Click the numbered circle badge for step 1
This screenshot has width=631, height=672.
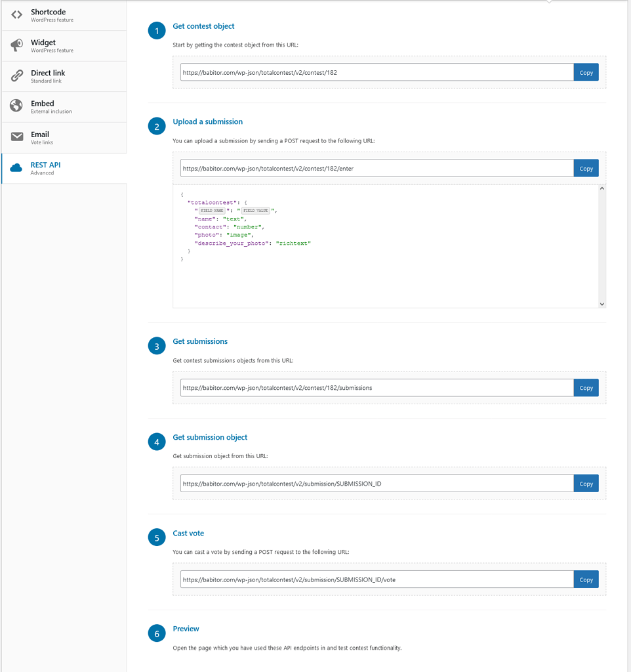pyautogui.click(x=156, y=30)
